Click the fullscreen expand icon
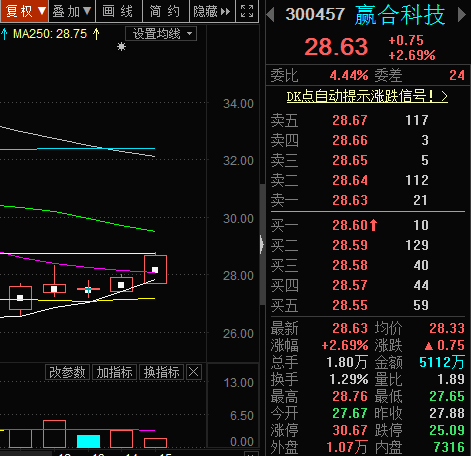The height and width of the screenshot is (456, 471). pos(247,11)
